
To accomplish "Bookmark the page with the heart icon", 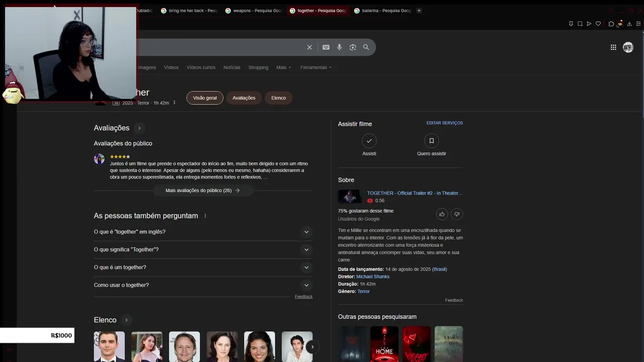I will point(598,24).
